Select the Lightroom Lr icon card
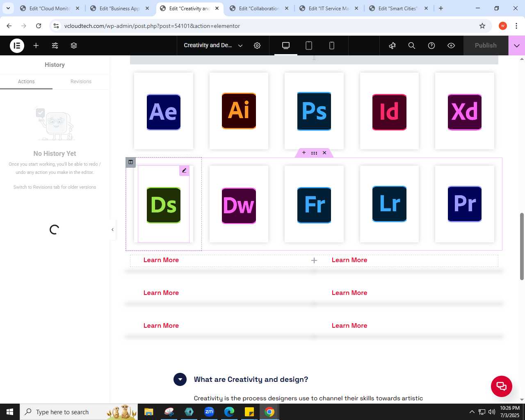This screenshot has height=420, width=525. pyautogui.click(x=389, y=204)
